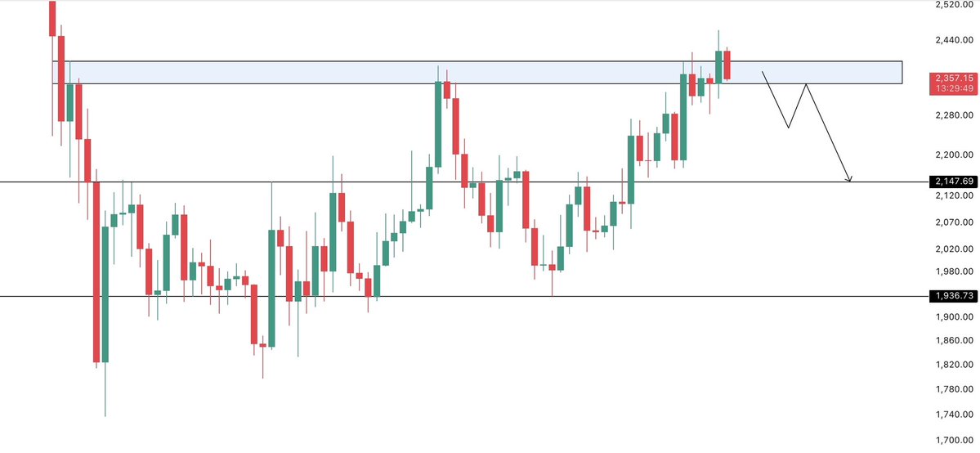Image resolution: width=980 pixels, height=453 pixels.
Task: Click the 2,120.00 price axis label
Action: tap(954, 196)
